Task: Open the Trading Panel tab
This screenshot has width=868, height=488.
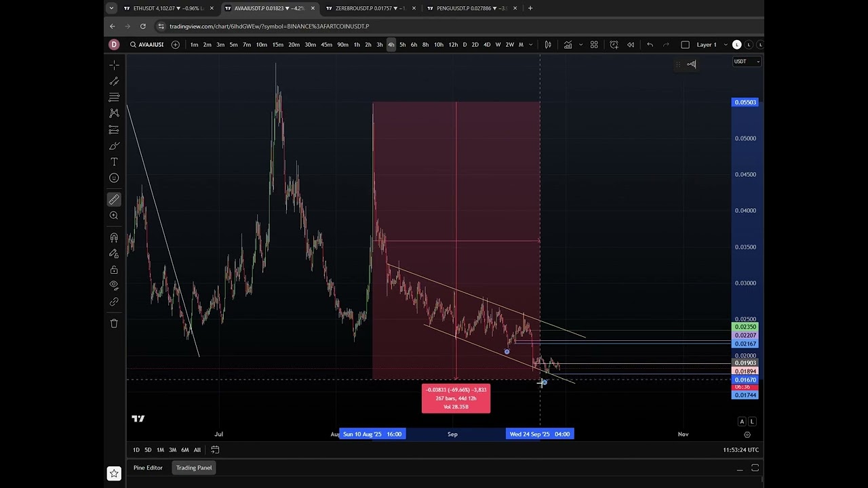Action: (x=194, y=468)
